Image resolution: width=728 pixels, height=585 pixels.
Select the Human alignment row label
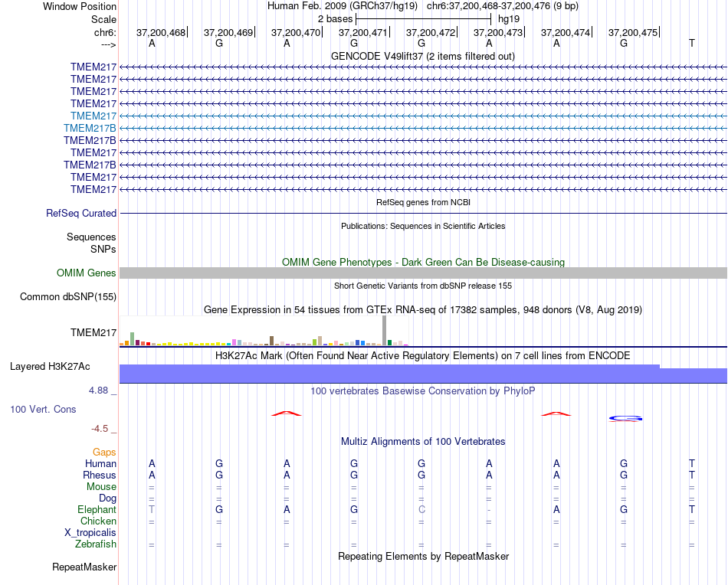coord(100,464)
